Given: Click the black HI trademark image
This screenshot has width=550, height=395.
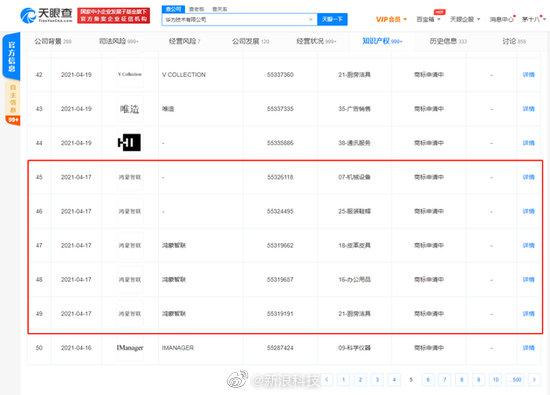Looking at the screenshot, I should (x=129, y=142).
